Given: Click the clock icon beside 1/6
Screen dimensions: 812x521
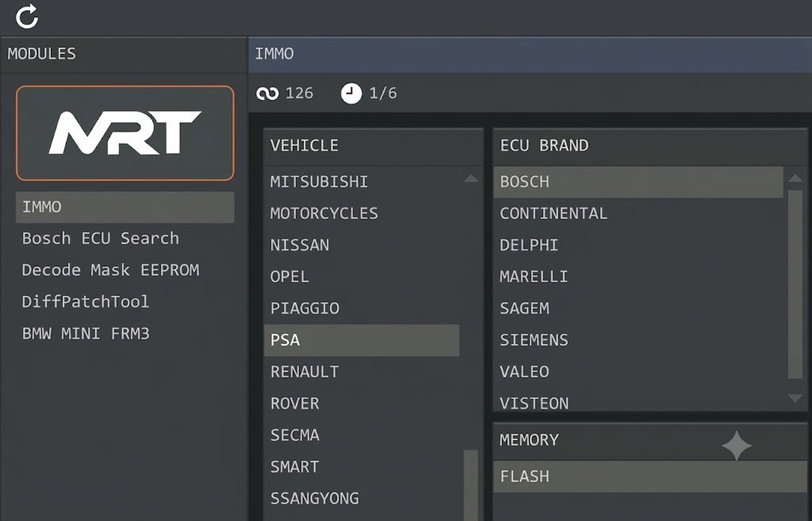Looking at the screenshot, I should tap(351, 94).
